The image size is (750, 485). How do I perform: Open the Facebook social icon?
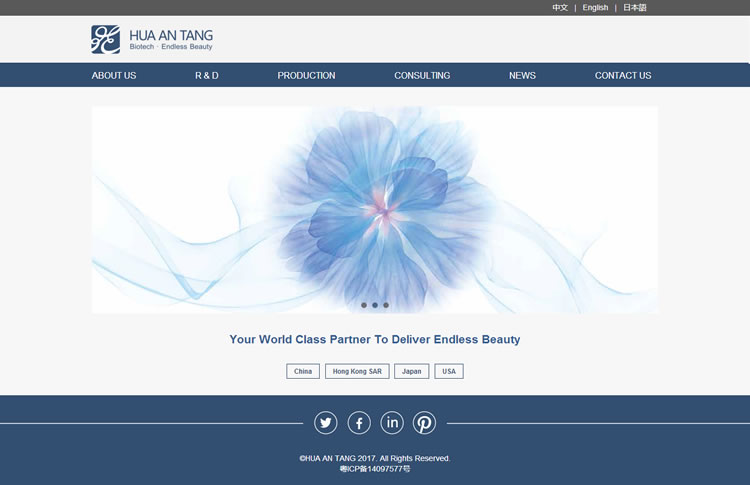pyautogui.click(x=359, y=423)
